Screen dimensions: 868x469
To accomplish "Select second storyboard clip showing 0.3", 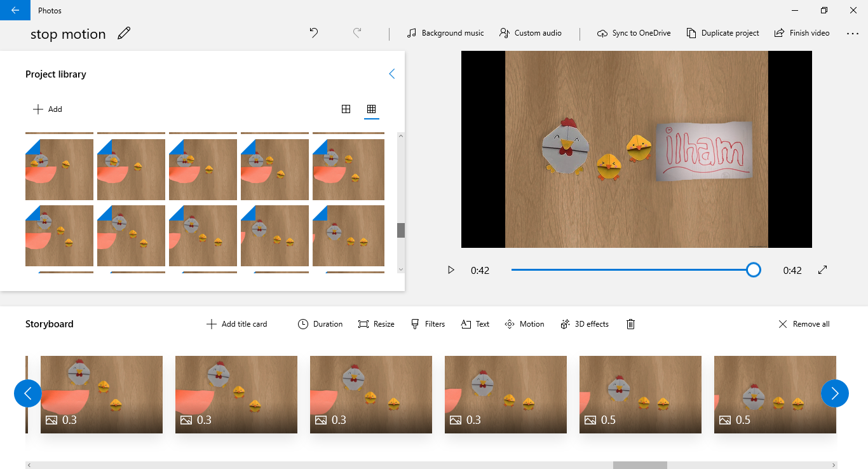I will (236, 395).
